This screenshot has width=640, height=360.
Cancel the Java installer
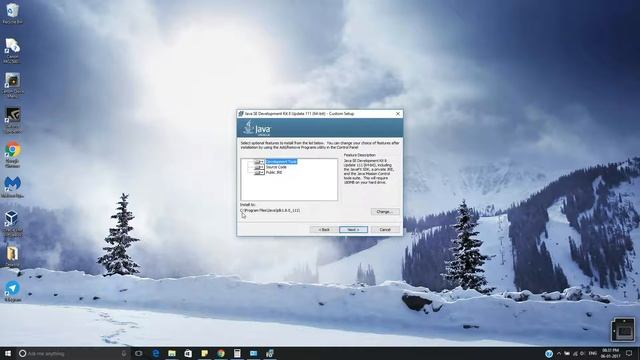[385, 230]
